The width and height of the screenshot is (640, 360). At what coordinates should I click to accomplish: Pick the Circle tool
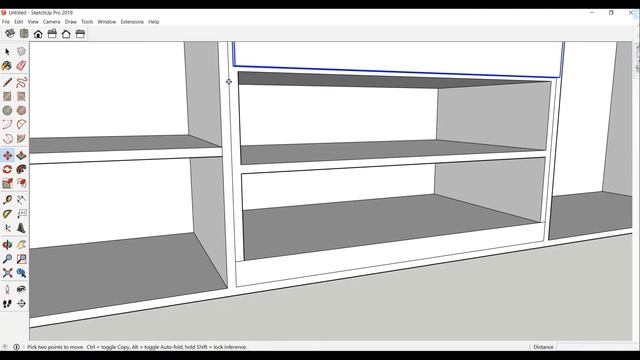click(x=7, y=110)
